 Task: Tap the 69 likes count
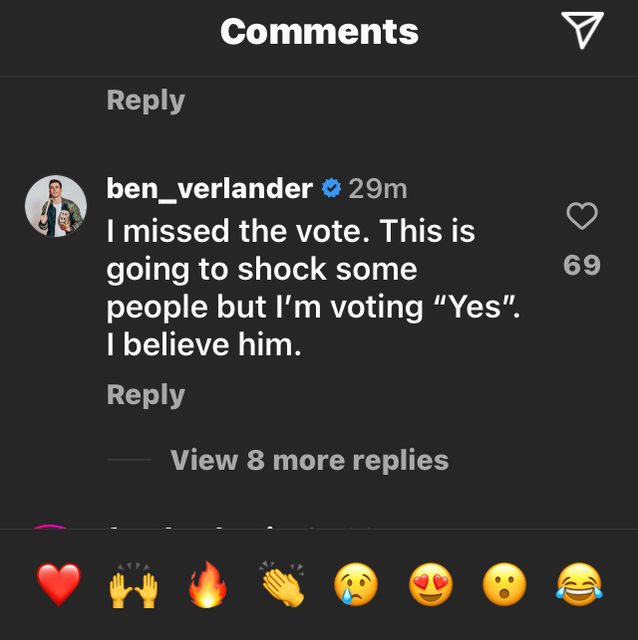[x=582, y=265]
